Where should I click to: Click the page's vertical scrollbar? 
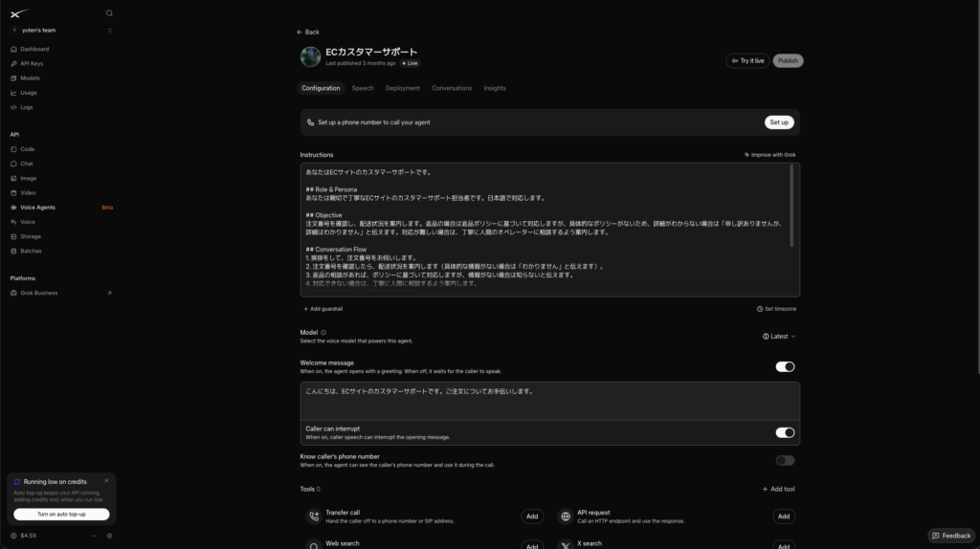coord(977,187)
